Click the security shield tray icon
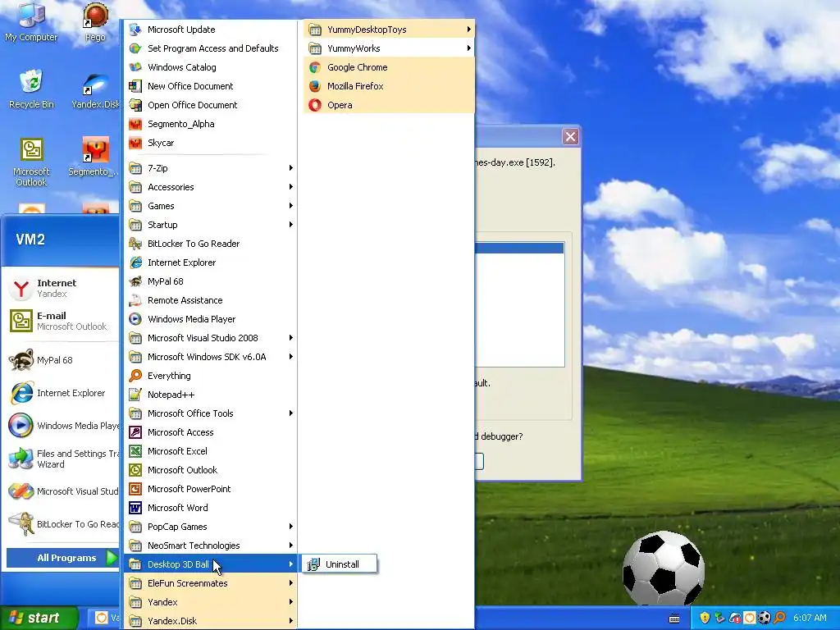This screenshot has height=630, width=840. coord(705,618)
